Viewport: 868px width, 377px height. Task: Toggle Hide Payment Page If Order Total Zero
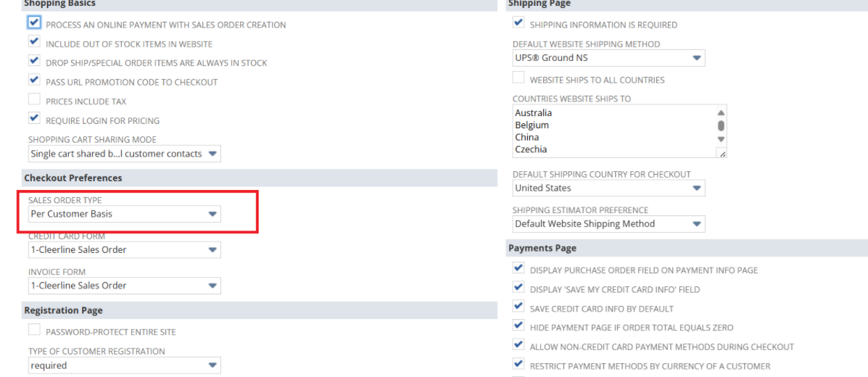pos(518,326)
